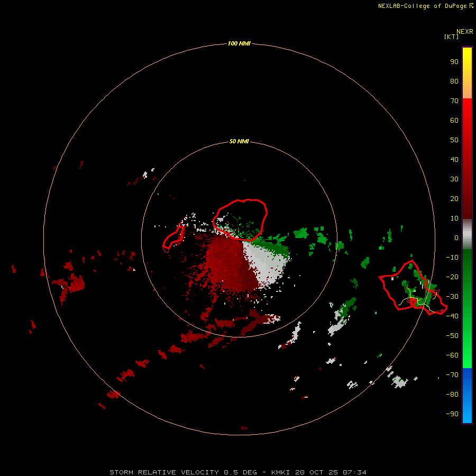Click the -70 value on the velocity scale
This screenshot has width=476, height=476.
tap(452, 375)
